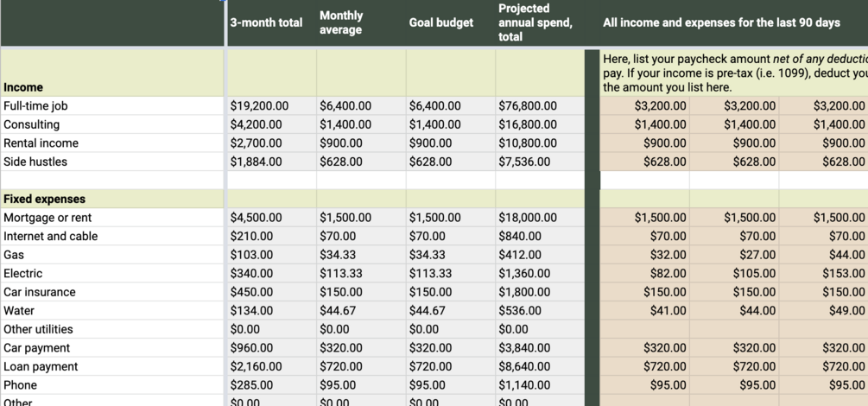Select Loan payment projected annual $8,640.00
868x406 pixels.
coord(539,366)
